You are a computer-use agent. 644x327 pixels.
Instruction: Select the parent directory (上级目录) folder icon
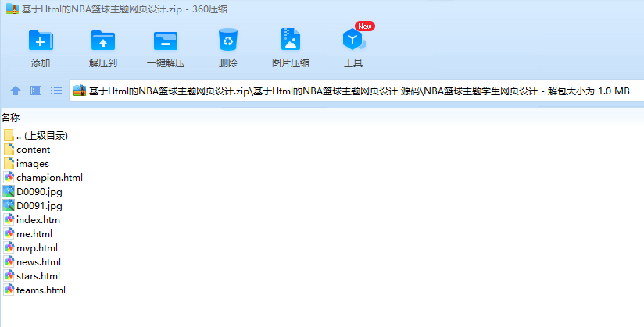point(9,135)
